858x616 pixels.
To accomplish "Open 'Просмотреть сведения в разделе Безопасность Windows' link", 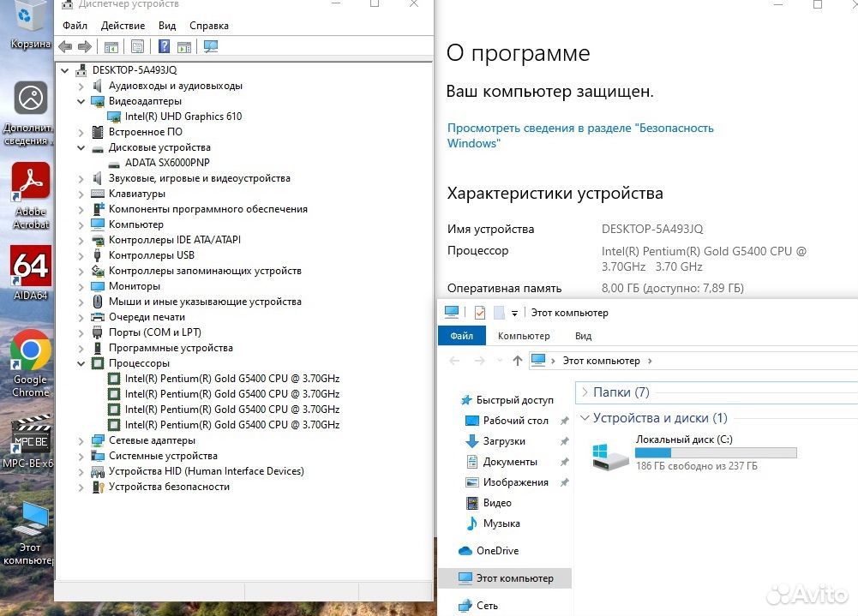I will coord(580,135).
